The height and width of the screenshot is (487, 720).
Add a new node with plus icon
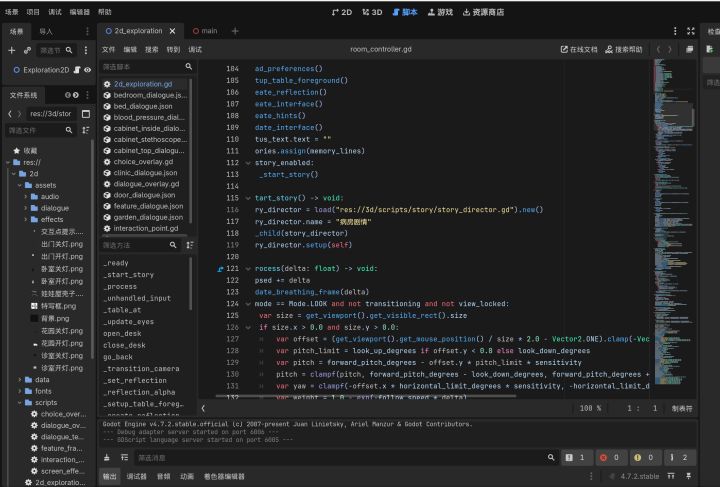(12, 50)
